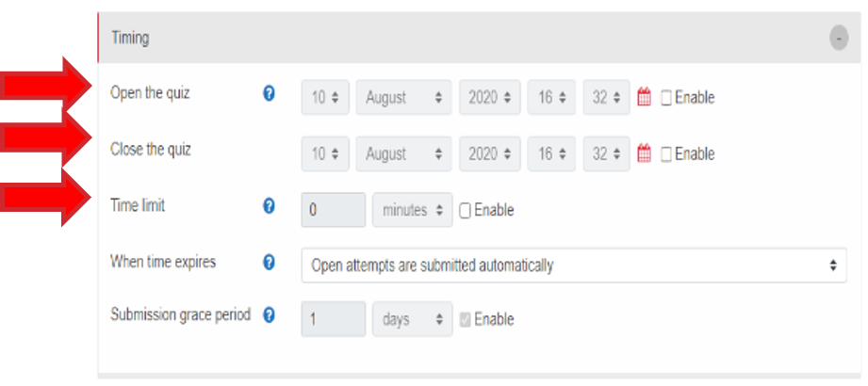
Task: Click help icon beside When time expires
Action: coord(269,262)
